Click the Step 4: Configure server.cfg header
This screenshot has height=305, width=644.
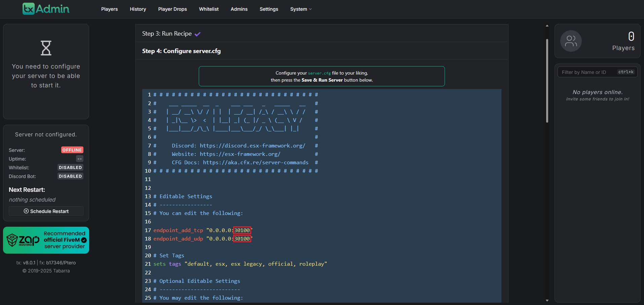pos(181,51)
